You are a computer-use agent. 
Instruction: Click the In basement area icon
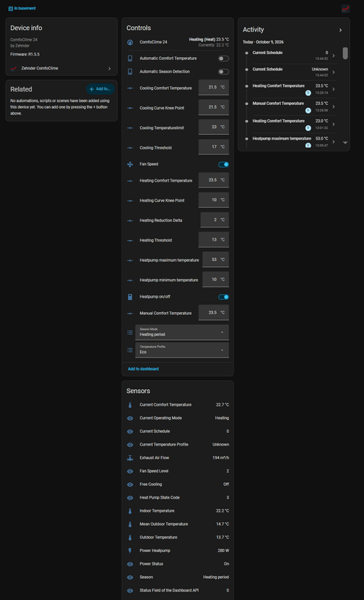coord(10,8)
